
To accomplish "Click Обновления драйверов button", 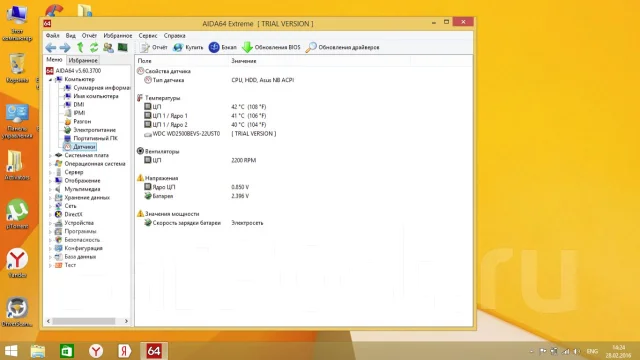I will [342, 47].
